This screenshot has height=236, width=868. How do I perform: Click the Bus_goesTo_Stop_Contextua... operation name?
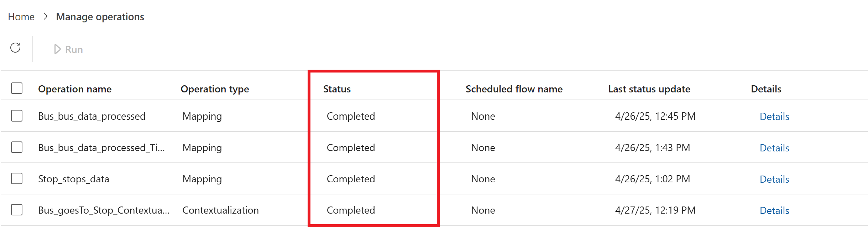104,210
